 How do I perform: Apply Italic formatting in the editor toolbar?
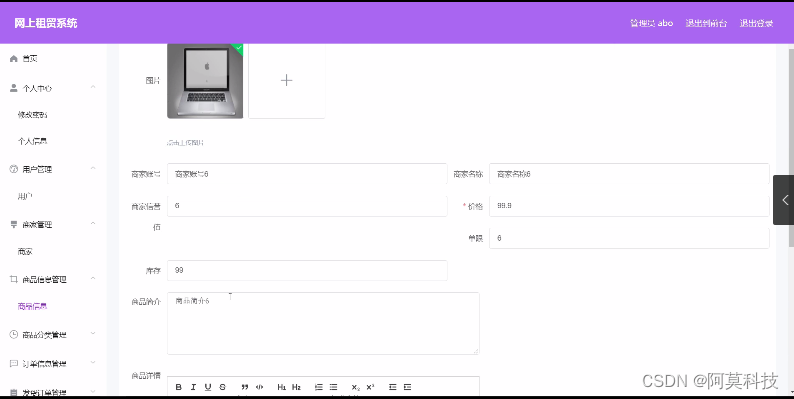(x=193, y=387)
